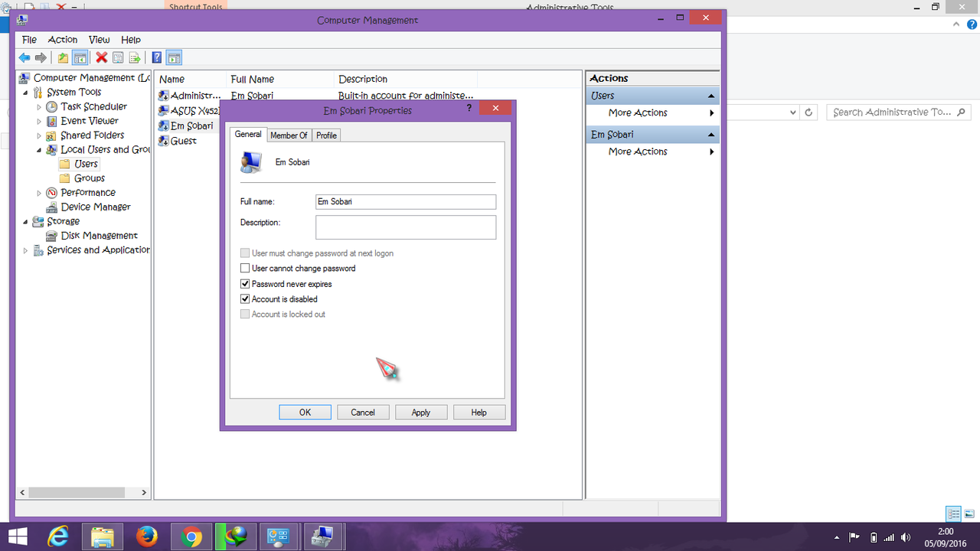Click the Windows Start button
Viewport: 980px width, 551px height.
click(17, 536)
